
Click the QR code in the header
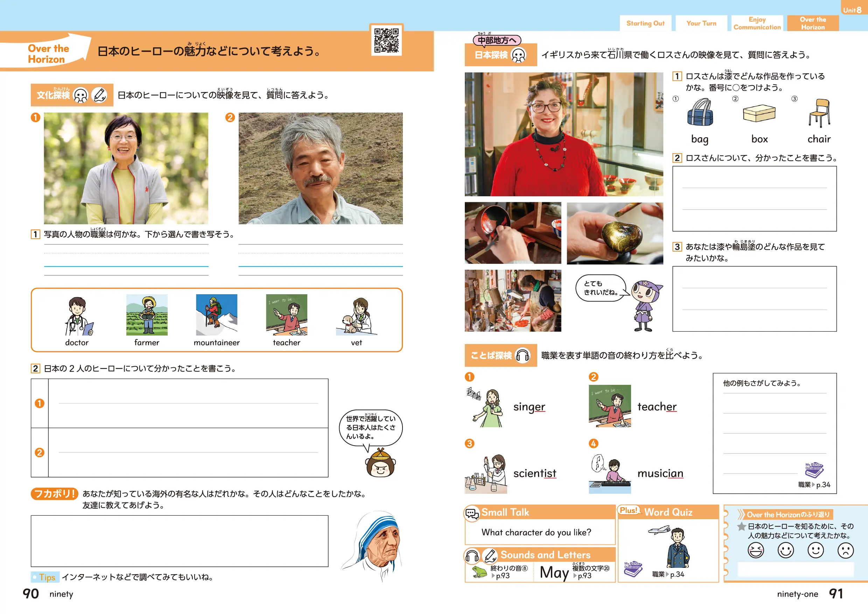(x=386, y=40)
